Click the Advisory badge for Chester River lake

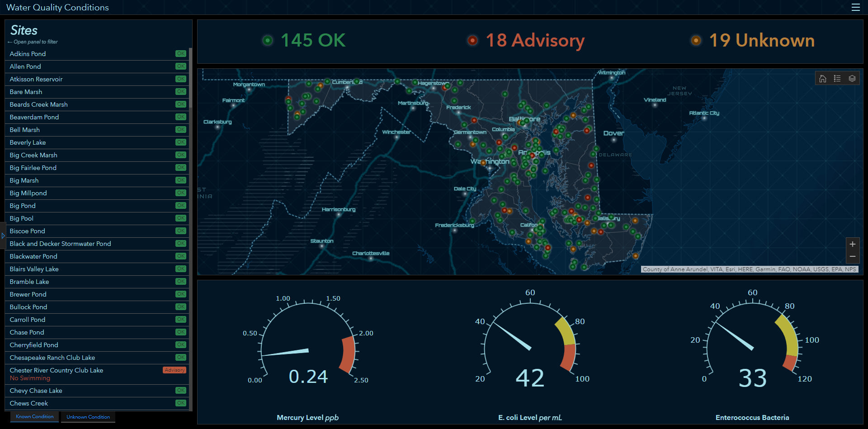tap(175, 370)
